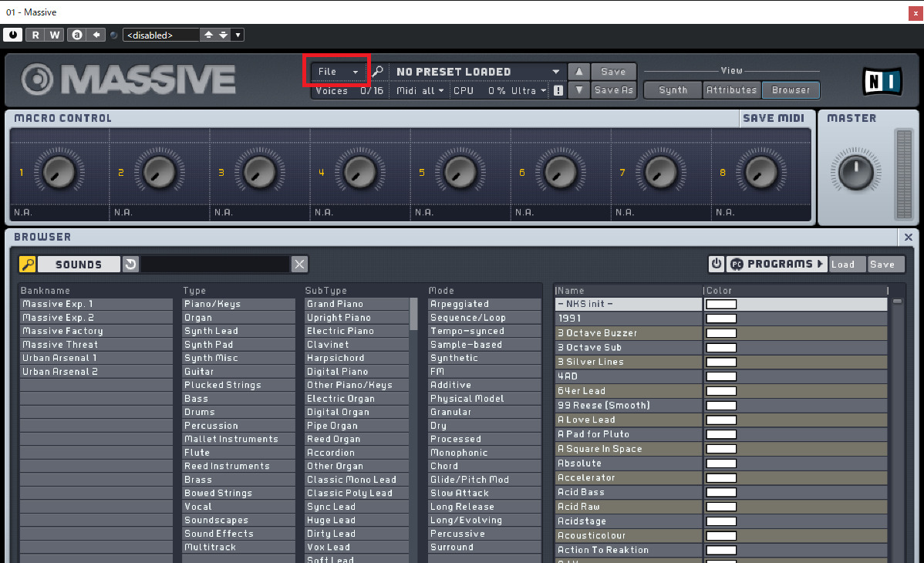Select the '3 Octave Buzzer' preset
This screenshot has height=563, width=924.
click(x=628, y=333)
